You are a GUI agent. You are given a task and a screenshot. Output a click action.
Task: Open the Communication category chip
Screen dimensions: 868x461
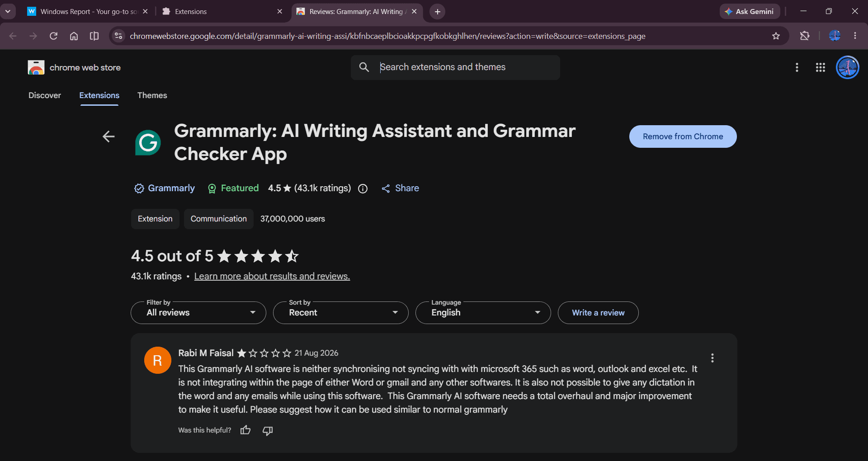[x=219, y=219]
